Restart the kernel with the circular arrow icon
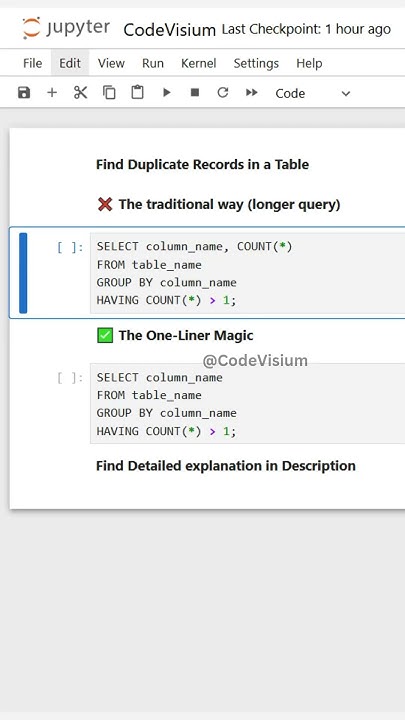The height and width of the screenshot is (720, 405). coord(223,93)
